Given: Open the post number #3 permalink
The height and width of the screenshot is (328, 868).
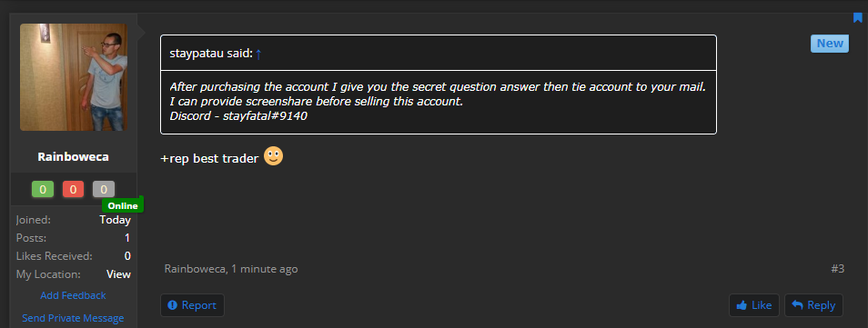Looking at the screenshot, I should click(x=838, y=269).
